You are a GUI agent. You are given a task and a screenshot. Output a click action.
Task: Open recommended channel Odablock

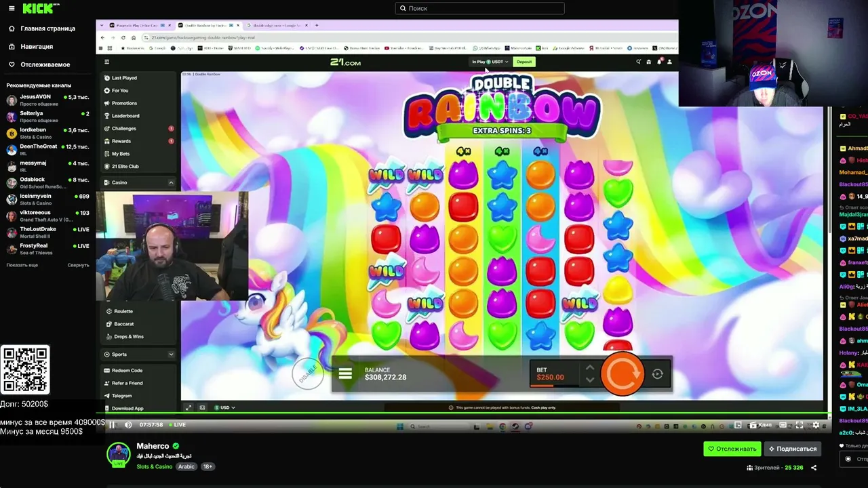point(47,183)
